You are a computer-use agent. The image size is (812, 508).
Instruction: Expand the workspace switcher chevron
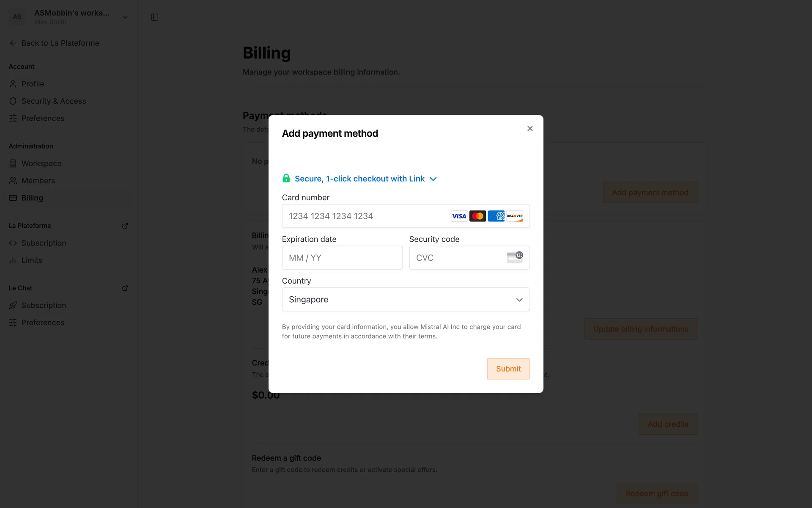(125, 17)
